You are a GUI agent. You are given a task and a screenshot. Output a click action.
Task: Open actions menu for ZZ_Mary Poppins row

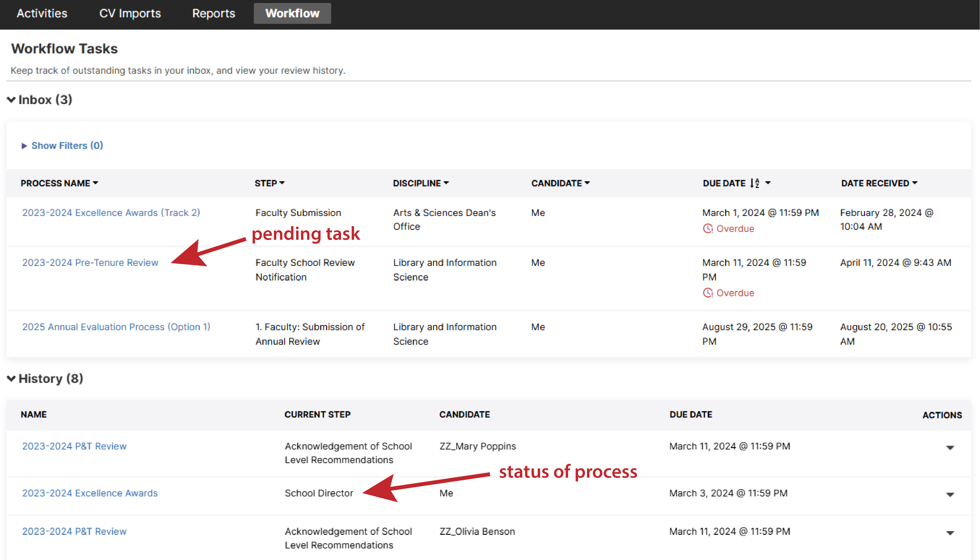[950, 448]
